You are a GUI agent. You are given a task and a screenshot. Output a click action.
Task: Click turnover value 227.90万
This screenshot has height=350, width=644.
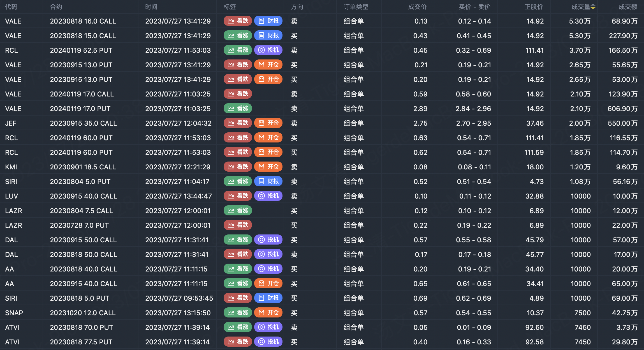pos(623,36)
